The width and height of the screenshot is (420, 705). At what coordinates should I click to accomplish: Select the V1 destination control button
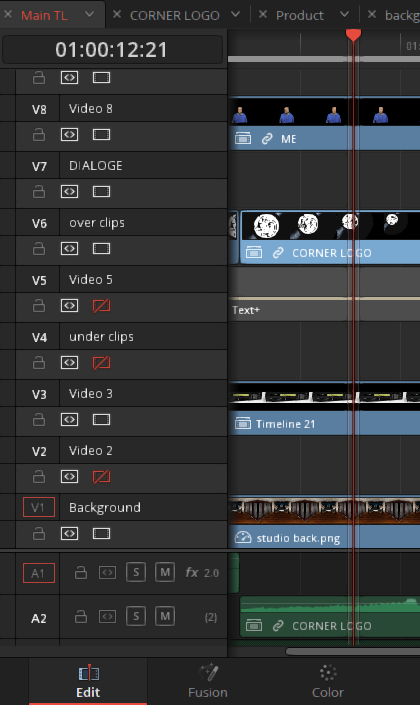(39, 507)
